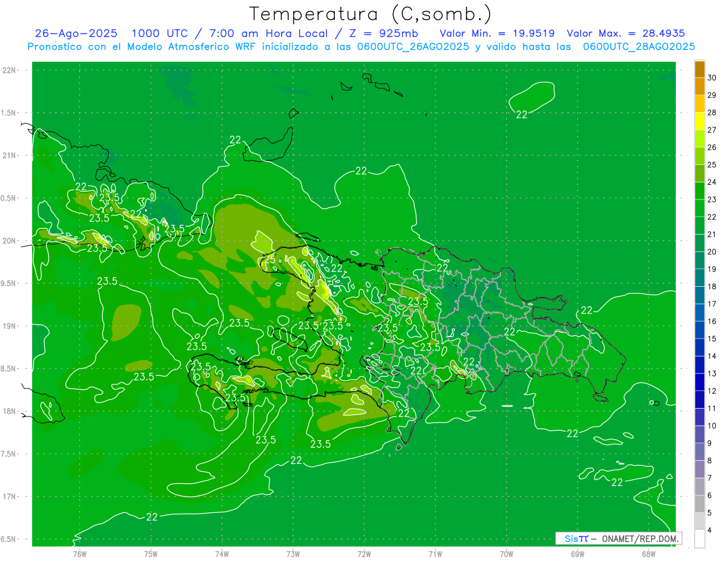The image size is (728, 562).
Task: Pick the dark blue swatch between 12 and 13
Action: pyautogui.click(x=699, y=382)
